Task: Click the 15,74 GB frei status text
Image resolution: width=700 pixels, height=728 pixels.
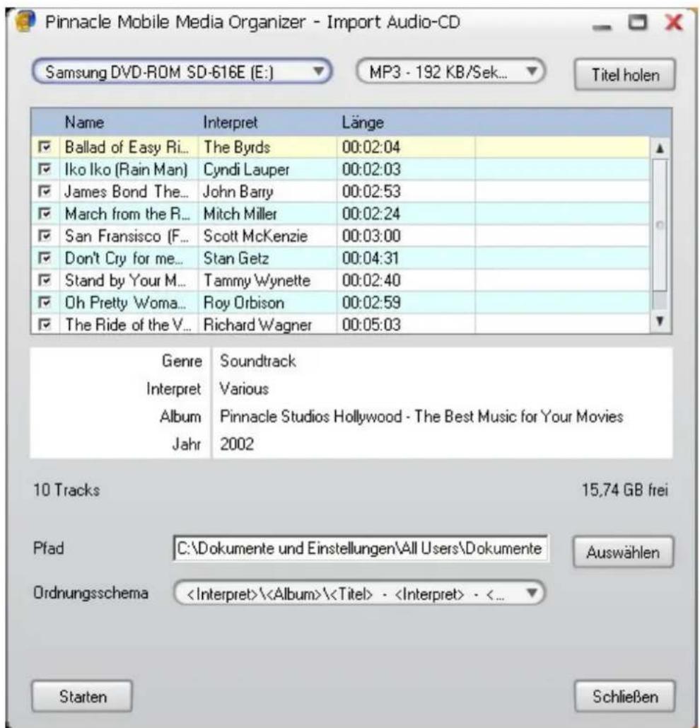Action: (x=625, y=490)
